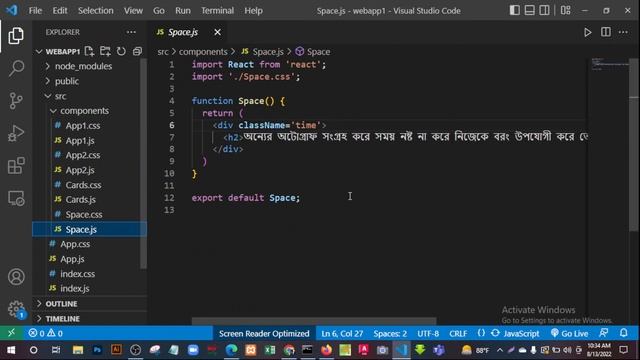The image size is (640, 360).
Task: Toggle the bottom panel layout icon
Action: tap(529, 10)
